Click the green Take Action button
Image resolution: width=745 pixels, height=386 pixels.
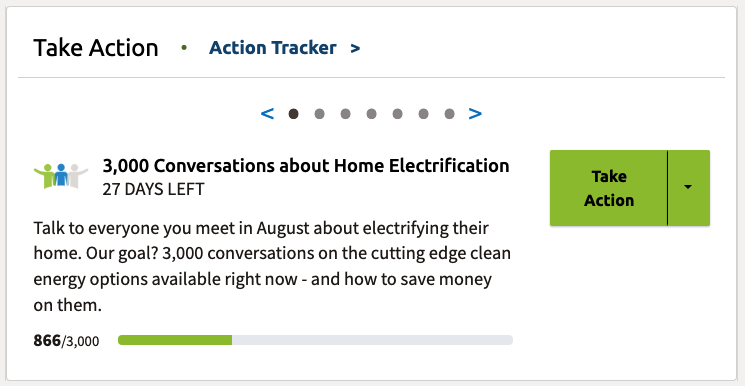tap(609, 188)
